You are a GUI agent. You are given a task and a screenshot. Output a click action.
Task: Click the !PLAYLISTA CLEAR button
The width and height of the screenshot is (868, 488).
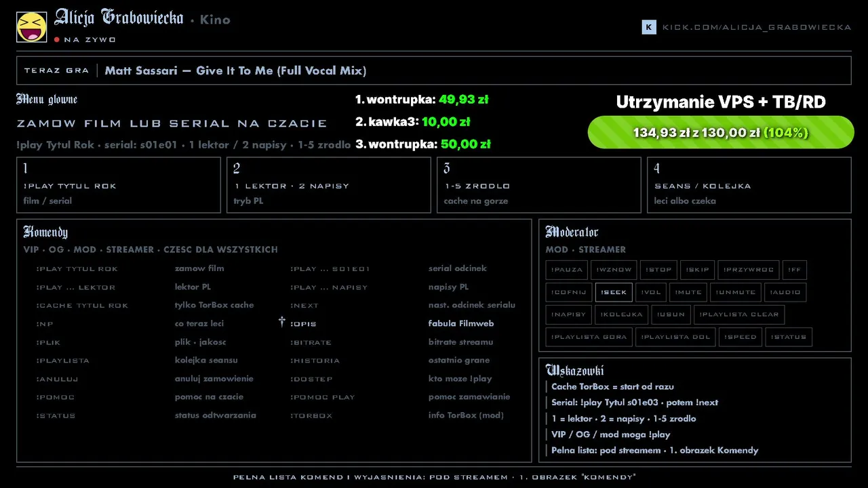pyautogui.click(x=739, y=314)
